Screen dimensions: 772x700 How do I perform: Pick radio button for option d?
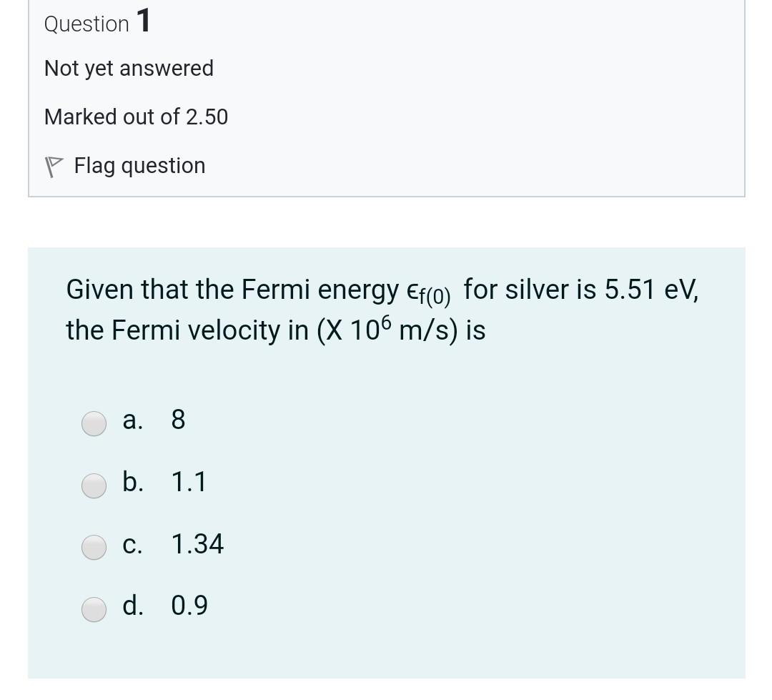pyautogui.click(x=94, y=609)
